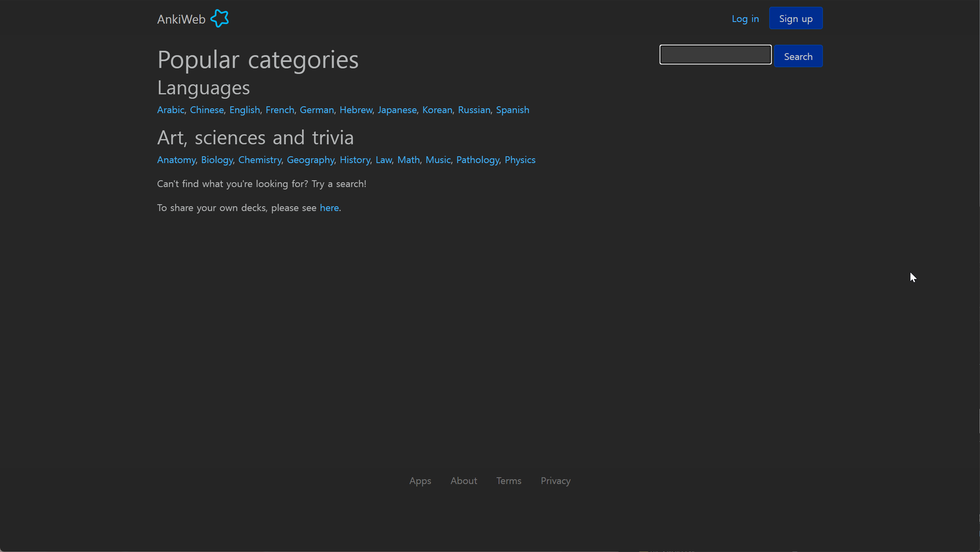Screen dimensions: 980x552
Task: Click the Search button
Action: coord(798,56)
